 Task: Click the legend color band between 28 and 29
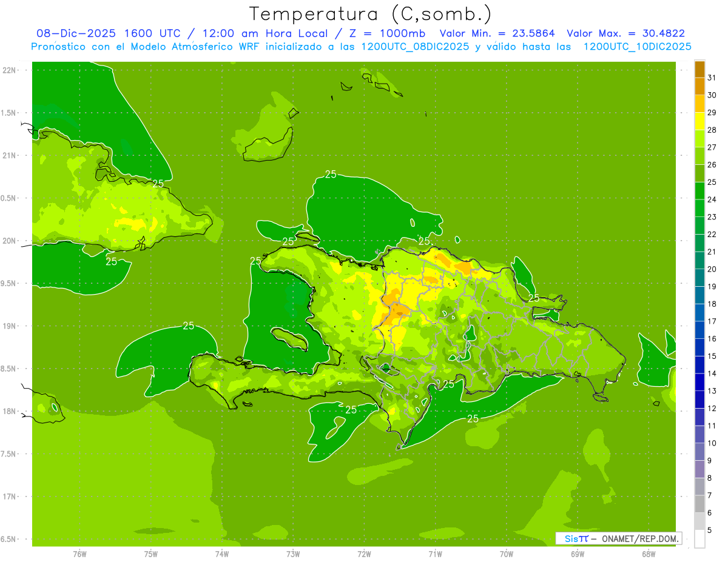[699, 121]
